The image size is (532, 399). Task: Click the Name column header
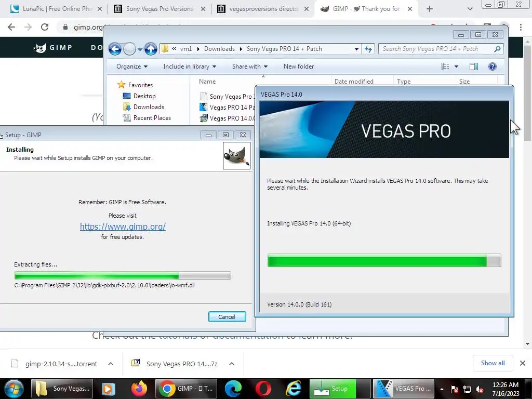207,82
